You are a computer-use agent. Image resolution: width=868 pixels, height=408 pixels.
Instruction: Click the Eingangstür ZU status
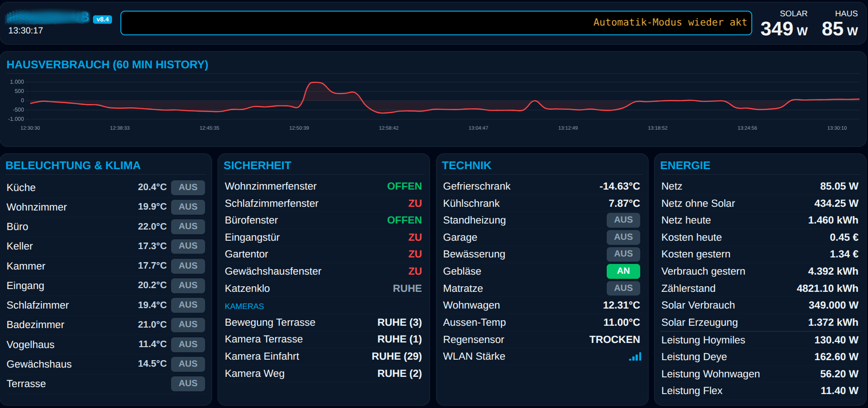[415, 237]
